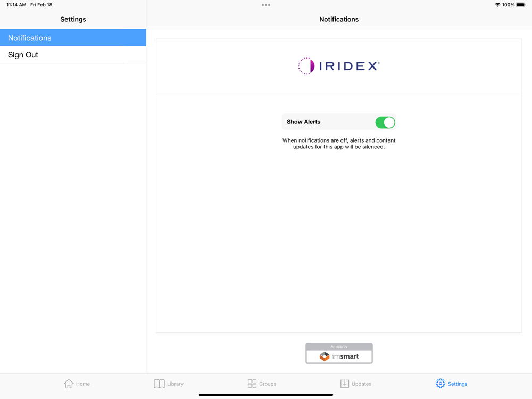Tap the battery status icon
Image resolution: width=532 pixels, height=399 pixels.
click(521, 5)
